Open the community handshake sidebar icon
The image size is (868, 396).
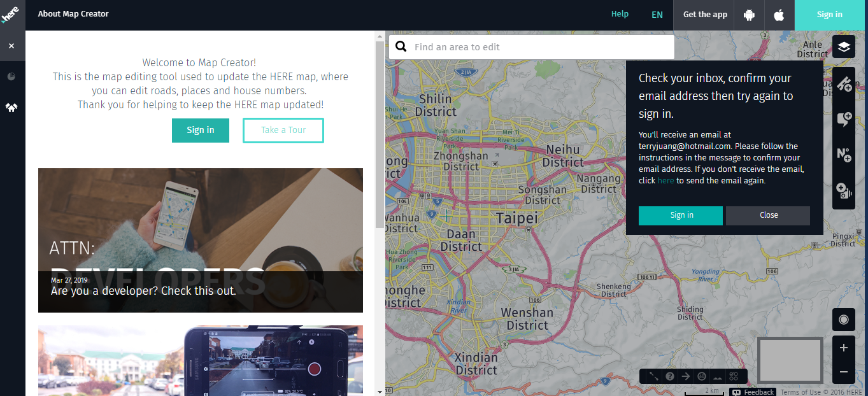click(x=11, y=107)
